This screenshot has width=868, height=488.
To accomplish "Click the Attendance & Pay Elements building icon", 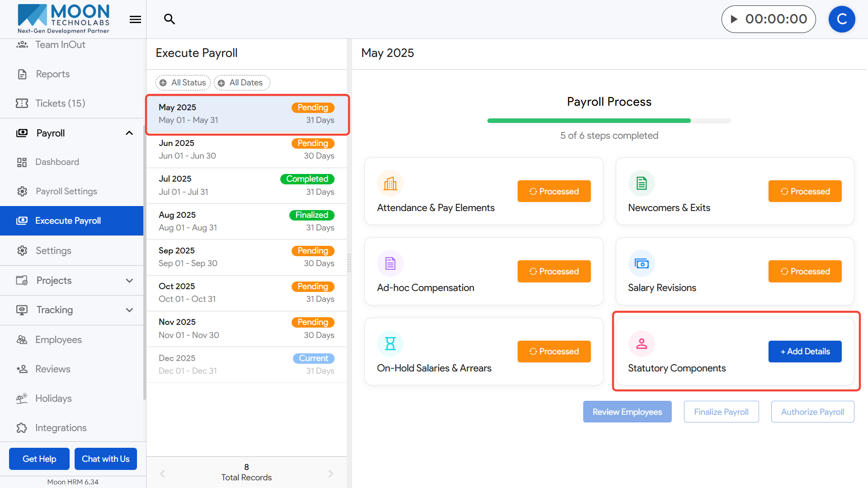I will tap(390, 183).
